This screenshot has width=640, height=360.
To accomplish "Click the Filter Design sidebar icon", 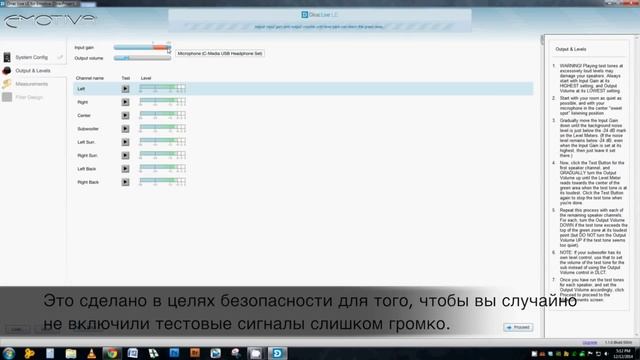I will tap(7, 97).
